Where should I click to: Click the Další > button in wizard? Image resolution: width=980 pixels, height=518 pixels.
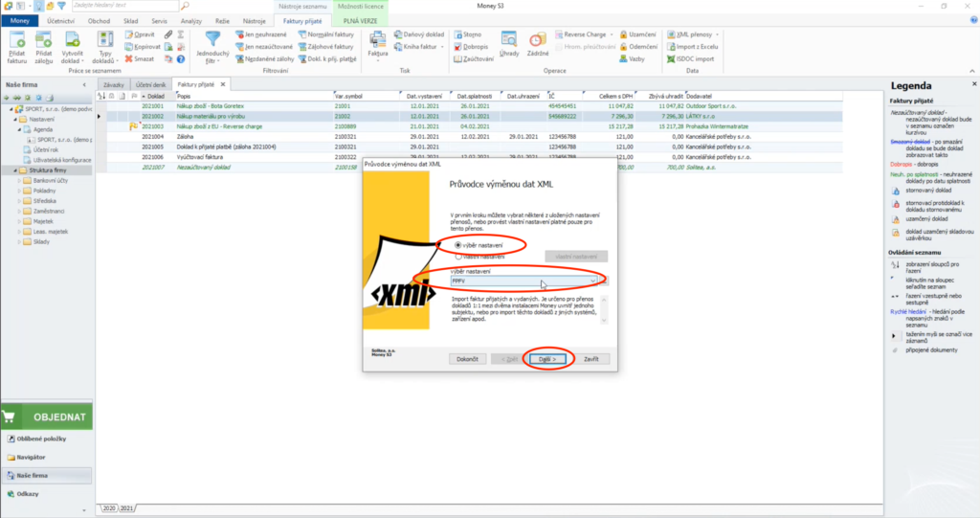547,359
